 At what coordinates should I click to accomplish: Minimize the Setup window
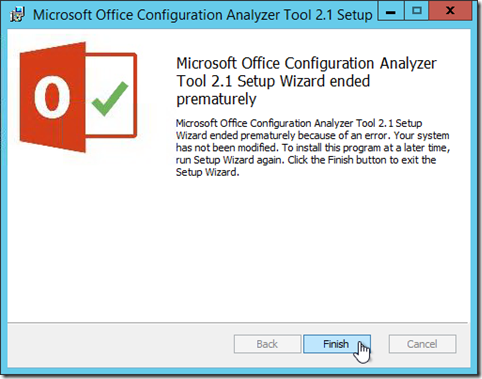pos(391,12)
